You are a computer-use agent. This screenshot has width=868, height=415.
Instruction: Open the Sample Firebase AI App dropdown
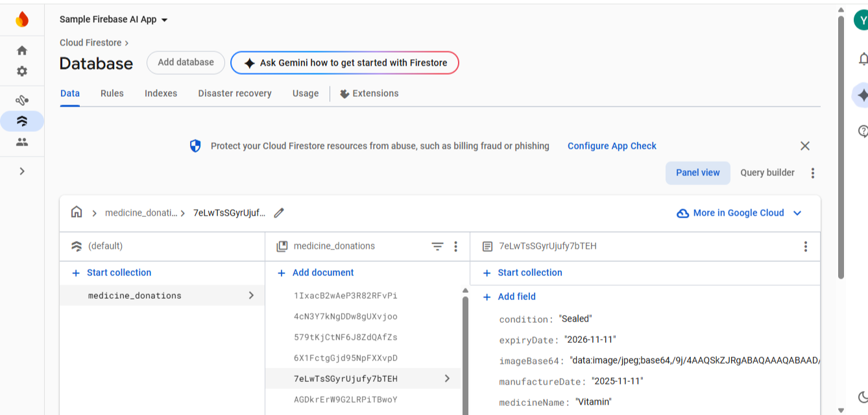click(114, 19)
